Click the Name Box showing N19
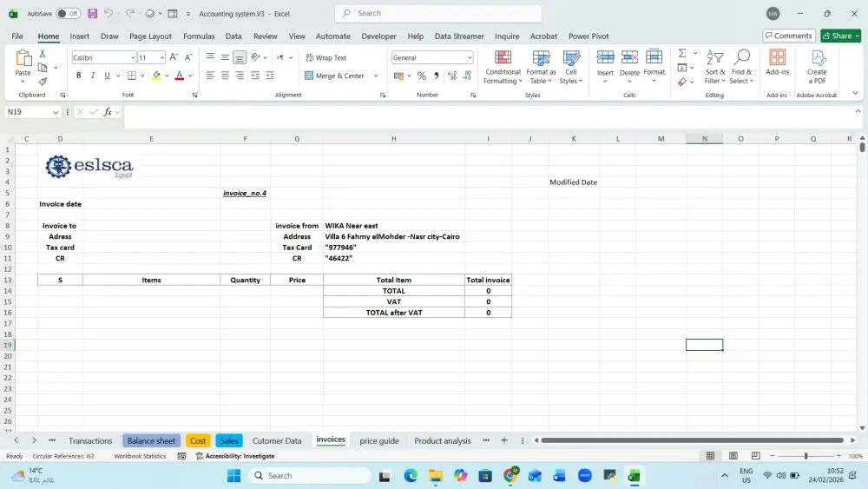The width and height of the screenshot is (868, 489). pos(32,112)
